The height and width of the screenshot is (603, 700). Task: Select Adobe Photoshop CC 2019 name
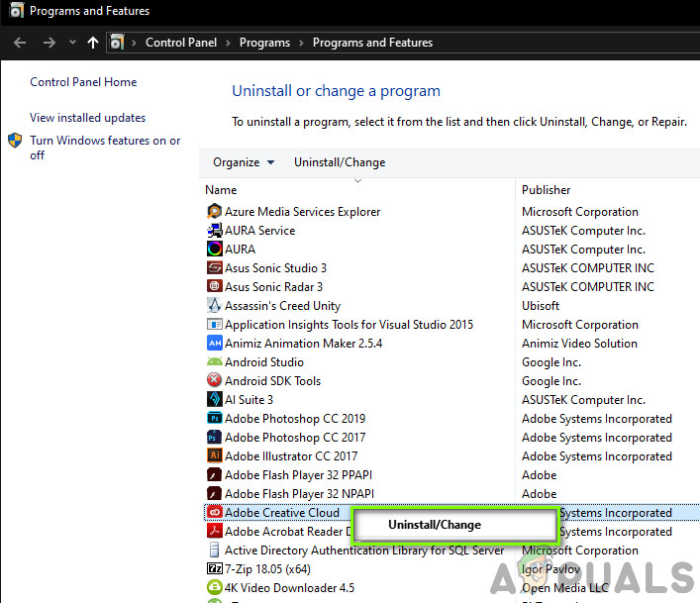point(295,419)
